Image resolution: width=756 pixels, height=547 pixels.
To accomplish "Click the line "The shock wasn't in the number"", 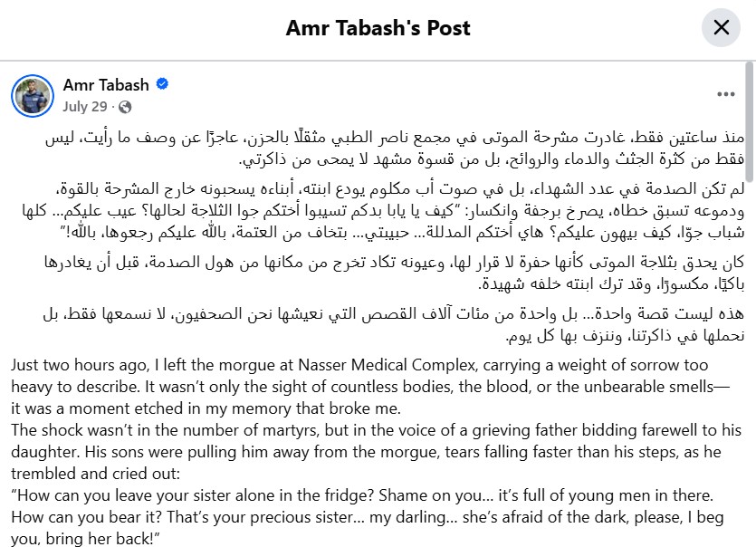I will [x=376, y=430].
